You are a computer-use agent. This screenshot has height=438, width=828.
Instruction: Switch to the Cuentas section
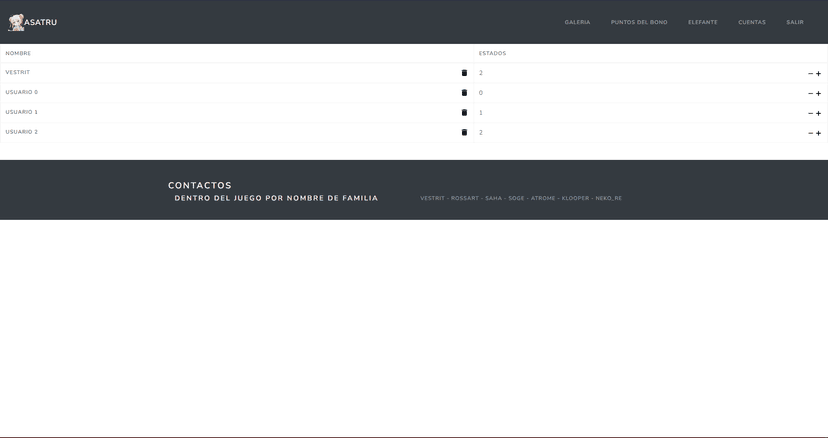click(752, 22)
